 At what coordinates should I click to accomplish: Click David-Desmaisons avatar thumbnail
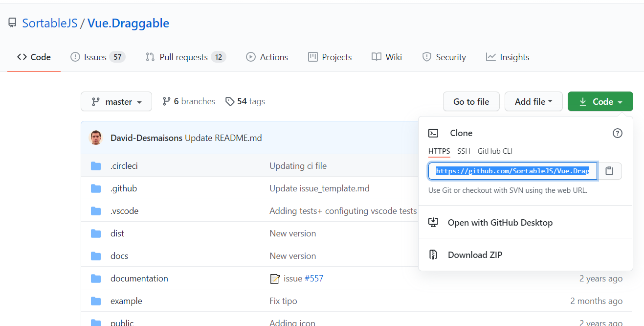[x=96, y=138]
